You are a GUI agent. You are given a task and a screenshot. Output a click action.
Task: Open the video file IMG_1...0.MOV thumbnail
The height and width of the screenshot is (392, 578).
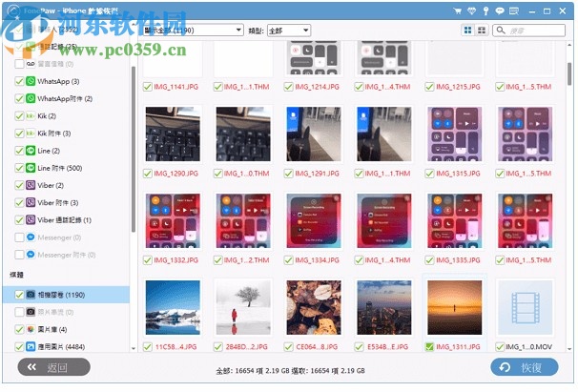click(526, 307)
